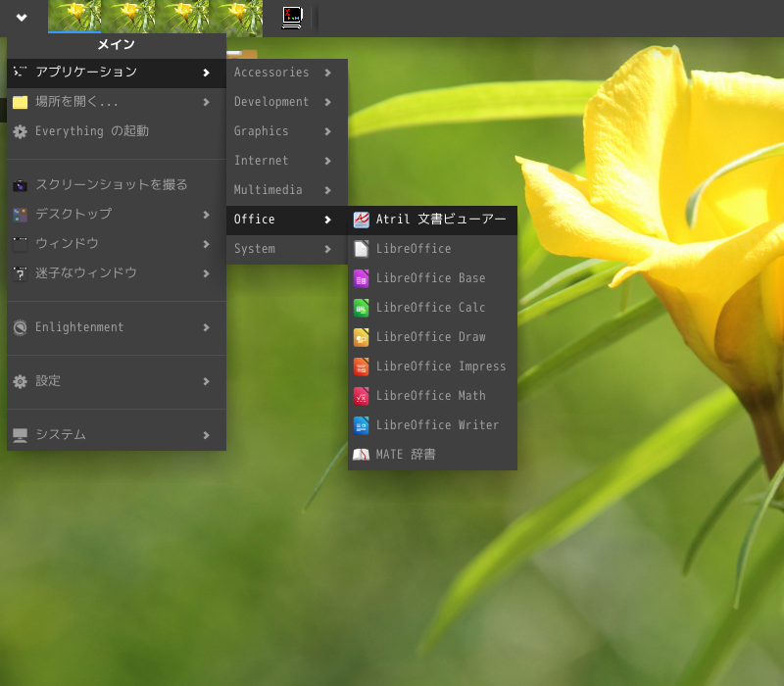Switch to the third desktop pager thumbnail
The image size is (784, 686).
pyautogui.click(x=182, y=17)
